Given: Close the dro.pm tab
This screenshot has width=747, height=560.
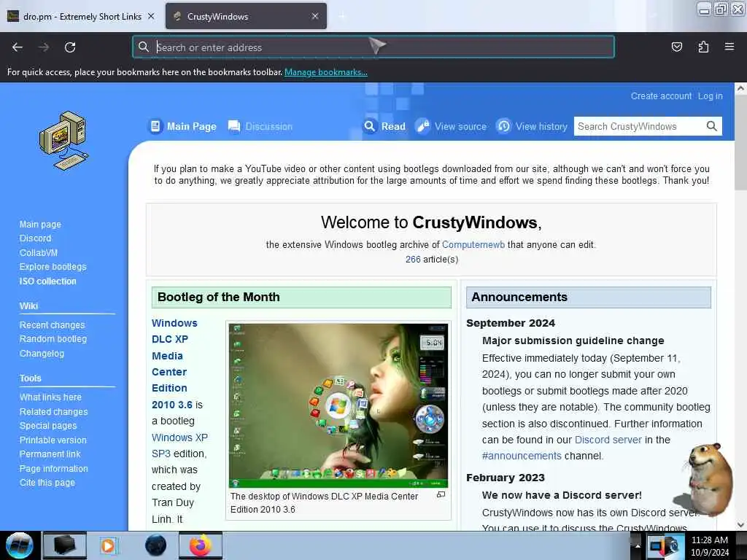Looking at the screenshot, I should coord(151,16).
